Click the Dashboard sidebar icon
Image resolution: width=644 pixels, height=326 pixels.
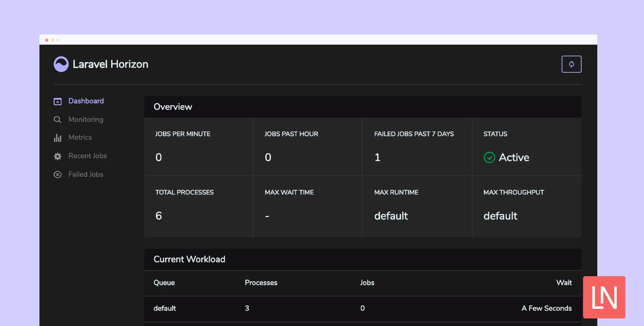(57, 101)
